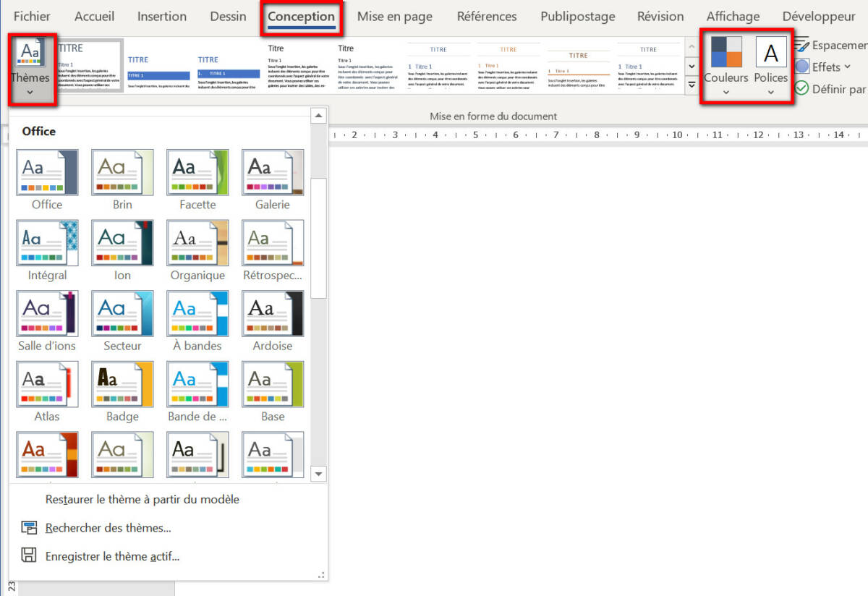
Task: Click the Rechercher des thèmes icon
Action: pyautogui.click(x=30, y=527)
